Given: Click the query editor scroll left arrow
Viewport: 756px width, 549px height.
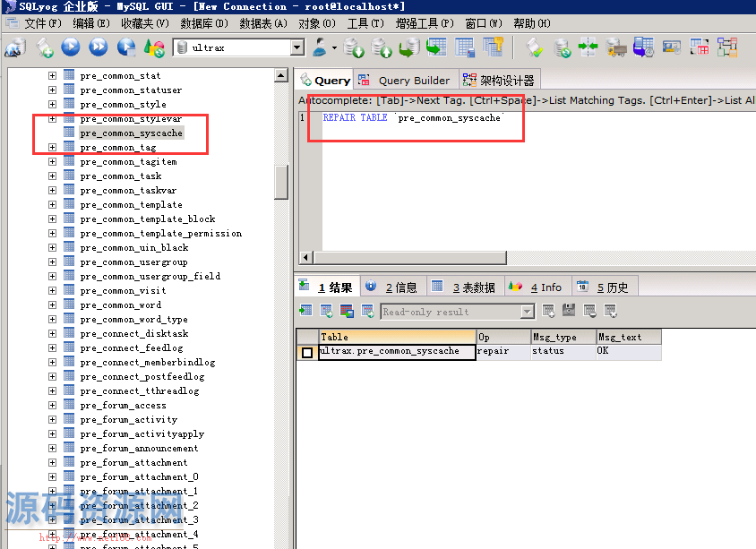Looking at the screenshot, I should coord(305,257).
